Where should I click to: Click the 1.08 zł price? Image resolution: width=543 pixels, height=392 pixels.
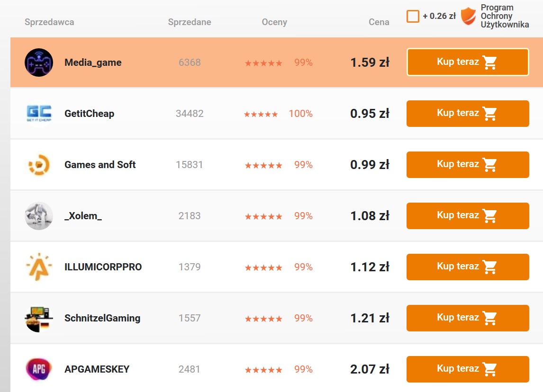point(370,216)
